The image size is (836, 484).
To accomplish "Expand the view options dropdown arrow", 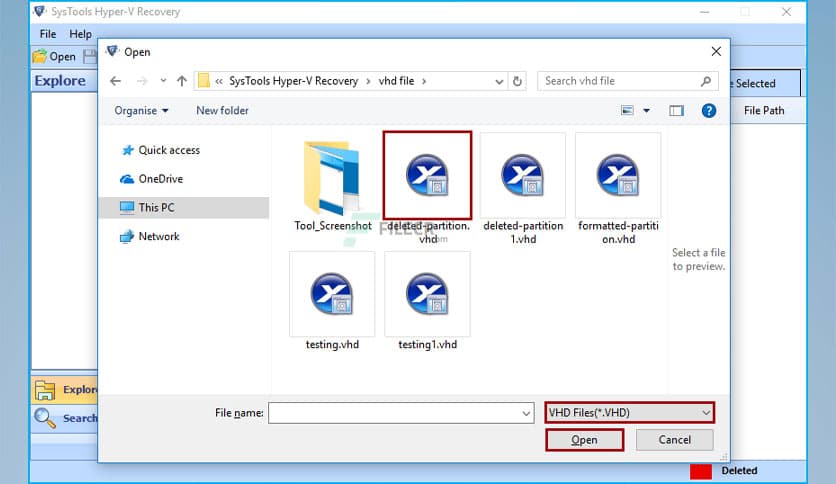I will [646, 110].
